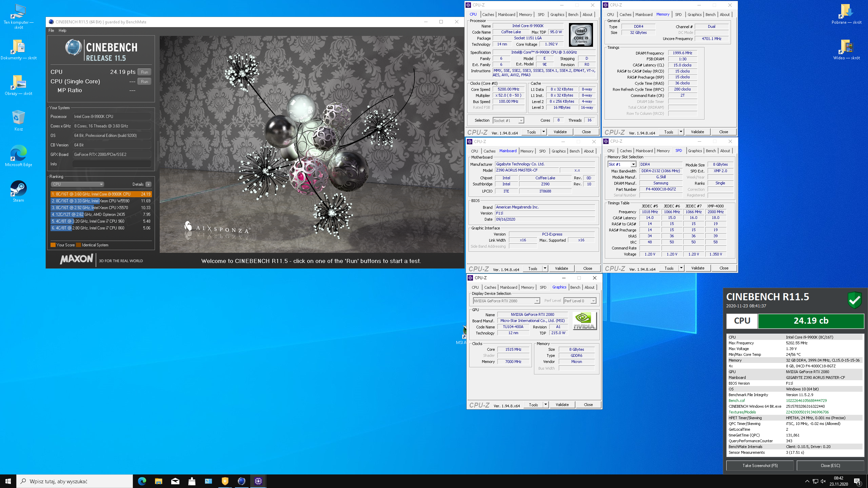Open Edge from the taskbar
This screenshot has height=488, width=868.
click(142, 481)
